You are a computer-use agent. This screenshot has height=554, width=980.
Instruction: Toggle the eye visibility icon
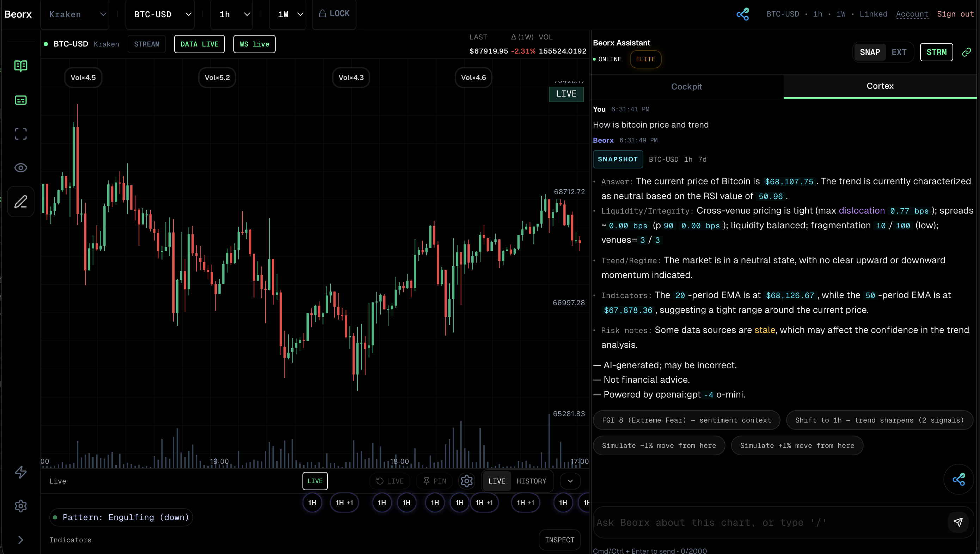[20, 168]
